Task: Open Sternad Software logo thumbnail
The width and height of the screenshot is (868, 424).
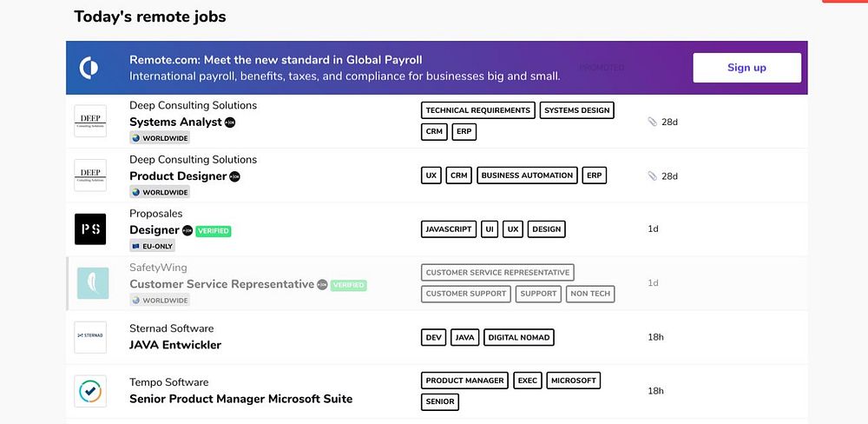Action: [90, 336]
